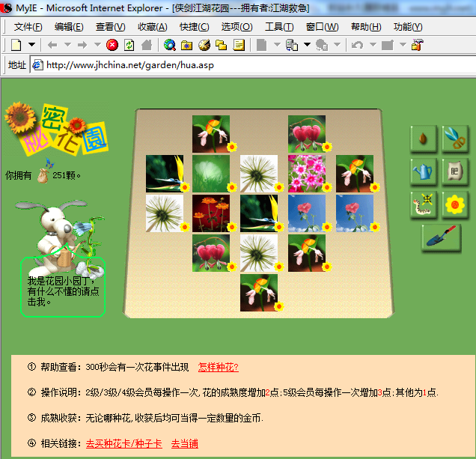The height and width of the screenshot is (459, 476).
Task: Open the hammer tools icon in toolbar
Action: point(417,45)
